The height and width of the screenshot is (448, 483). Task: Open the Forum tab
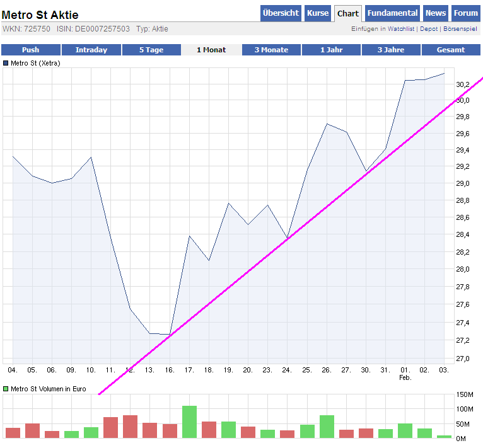pyautogui.click(x=465, y=13)
